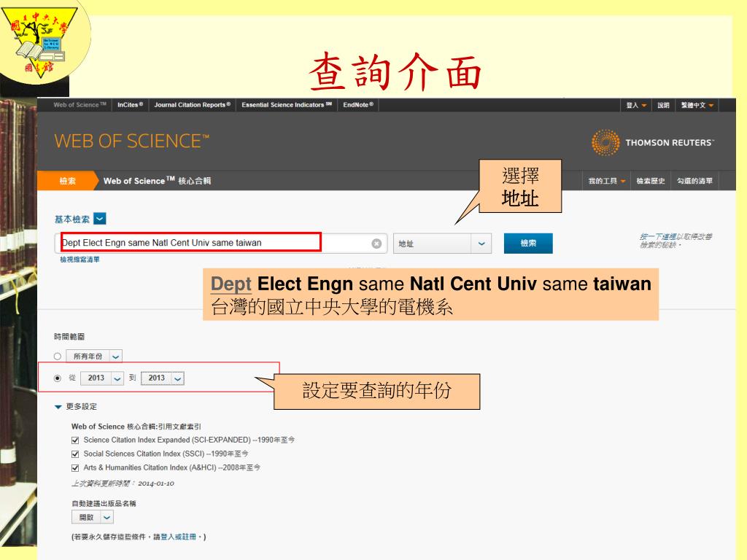Open the end year 2013 dropdown

tap(163, 378)
